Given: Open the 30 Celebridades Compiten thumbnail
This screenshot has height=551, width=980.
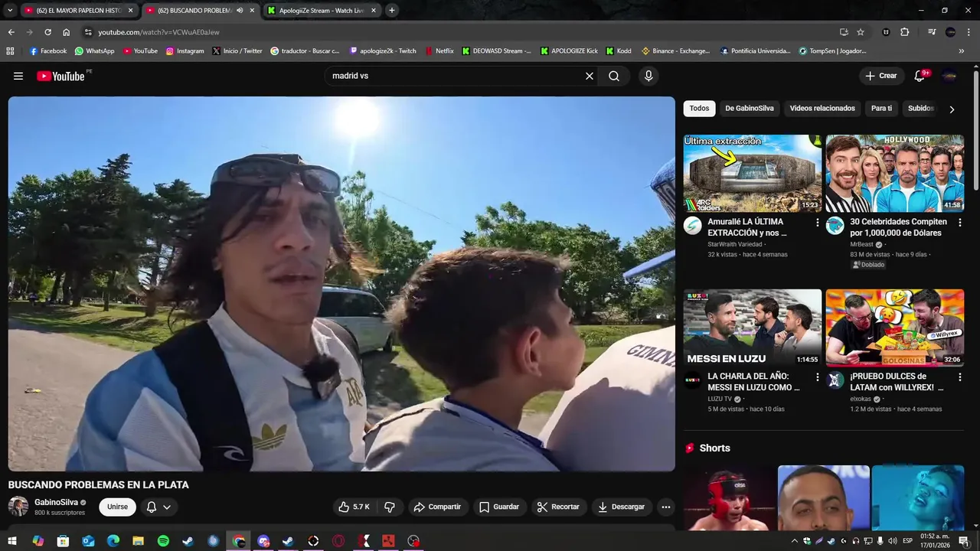Looking at the screenshot, I should coord(895,174).
